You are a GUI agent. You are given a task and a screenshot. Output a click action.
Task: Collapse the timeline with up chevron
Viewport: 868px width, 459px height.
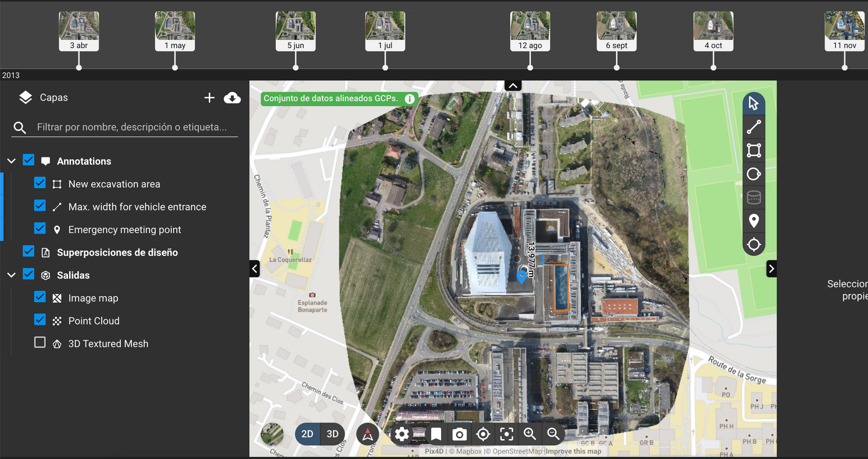[513, 86]
